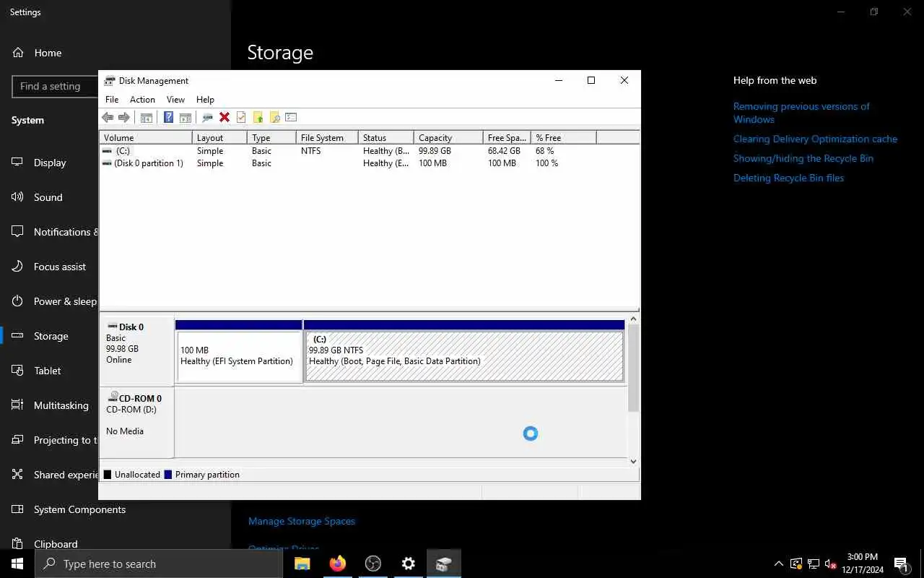Click the red X Delete toolbar icon

coord(225,117)
